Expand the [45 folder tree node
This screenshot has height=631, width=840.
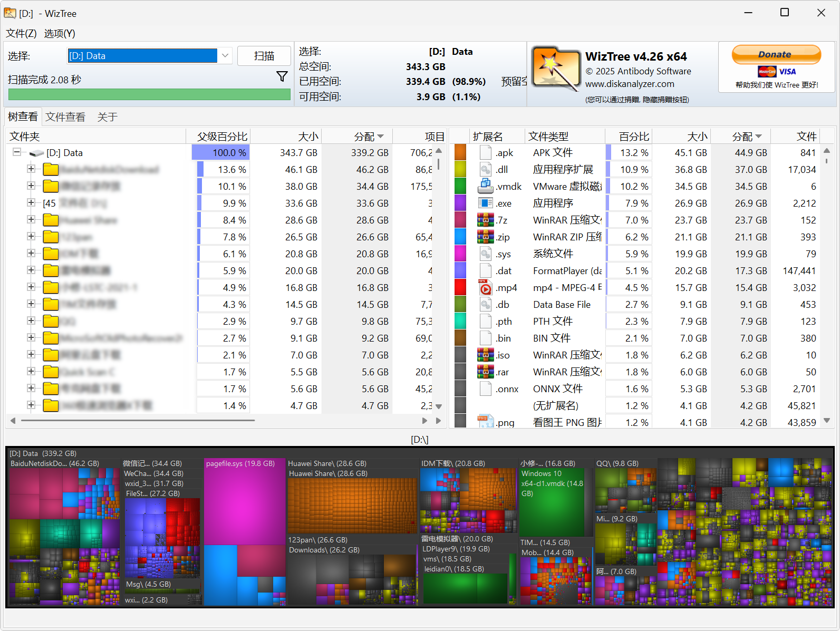tap(31, 202)
